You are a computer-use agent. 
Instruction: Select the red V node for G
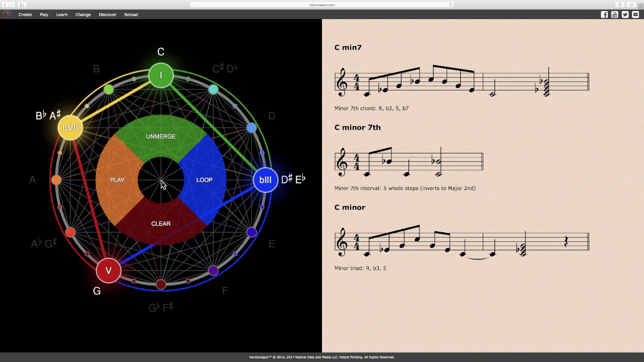point(109,270)
